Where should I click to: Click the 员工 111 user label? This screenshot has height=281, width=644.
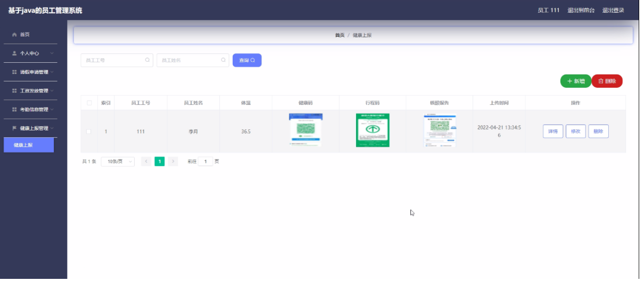tap(548, 11)
